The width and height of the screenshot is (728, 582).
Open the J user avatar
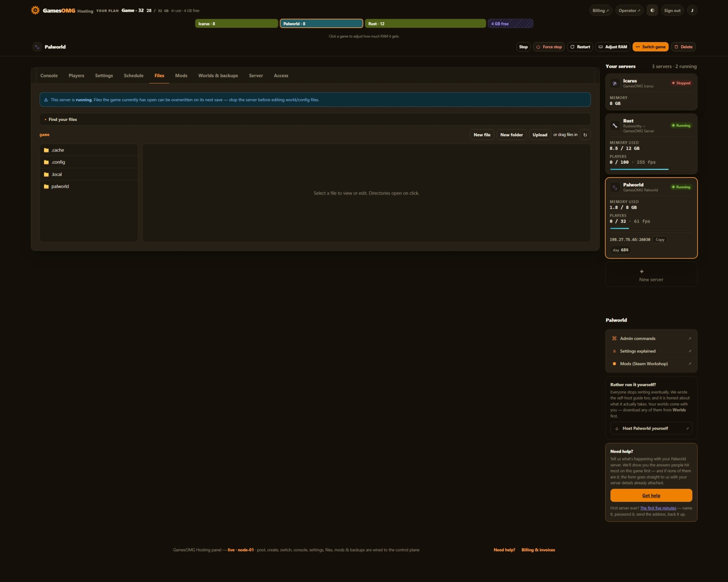(692, 11)
